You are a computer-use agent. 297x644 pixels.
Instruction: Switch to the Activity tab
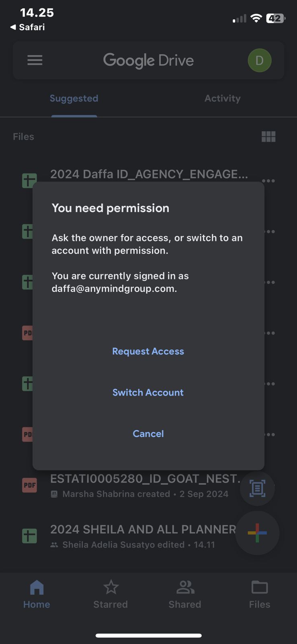222,99
